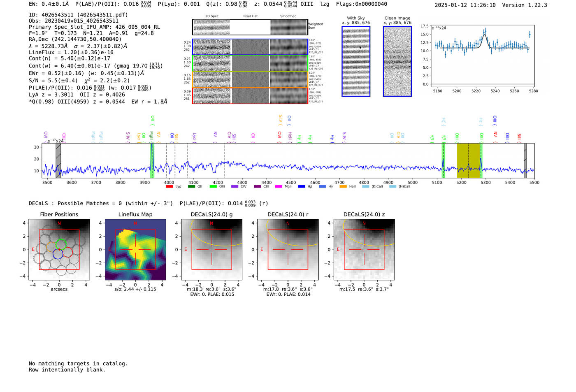The image size is (576, 392).
Task: Click the Lyα red legend swatch
Action: pyautogui.click(x=169, y=187)
